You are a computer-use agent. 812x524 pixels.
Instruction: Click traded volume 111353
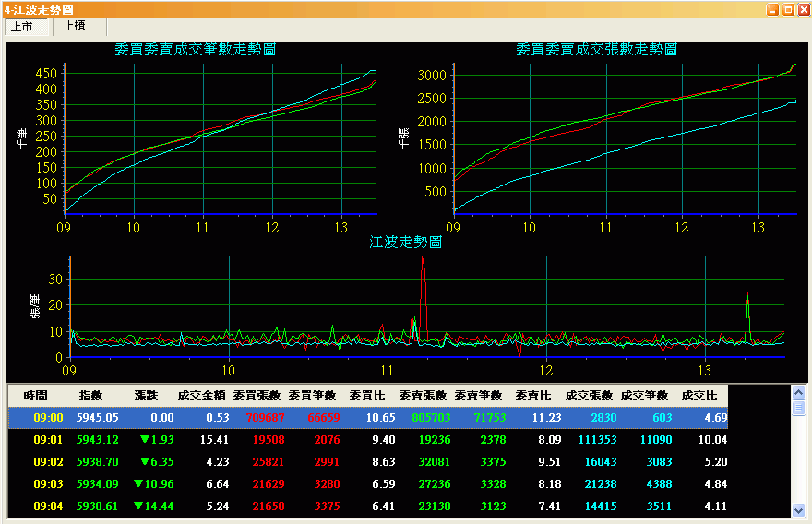pos(597,440)
